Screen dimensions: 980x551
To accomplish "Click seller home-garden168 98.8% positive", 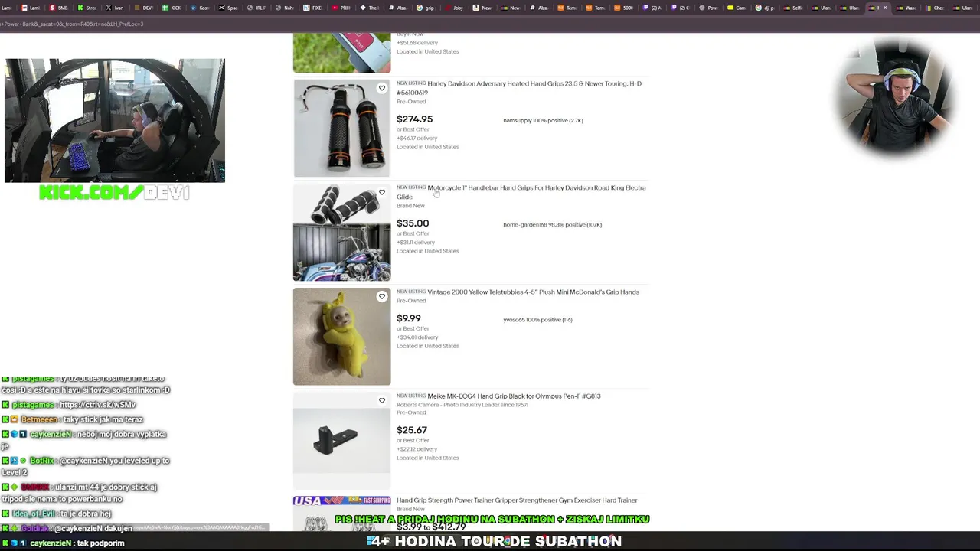I will click(552, 224).
